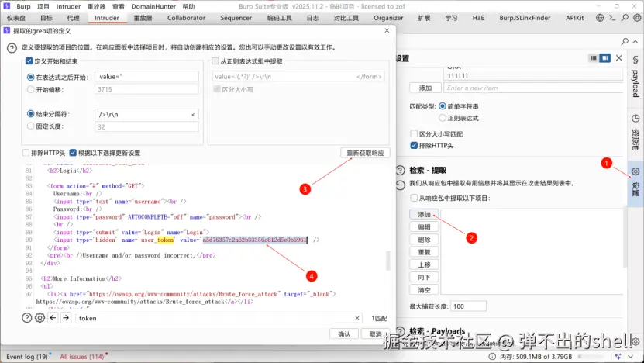
Task: Switch the settings panel to split layout icon
Action: click(605, 58)
